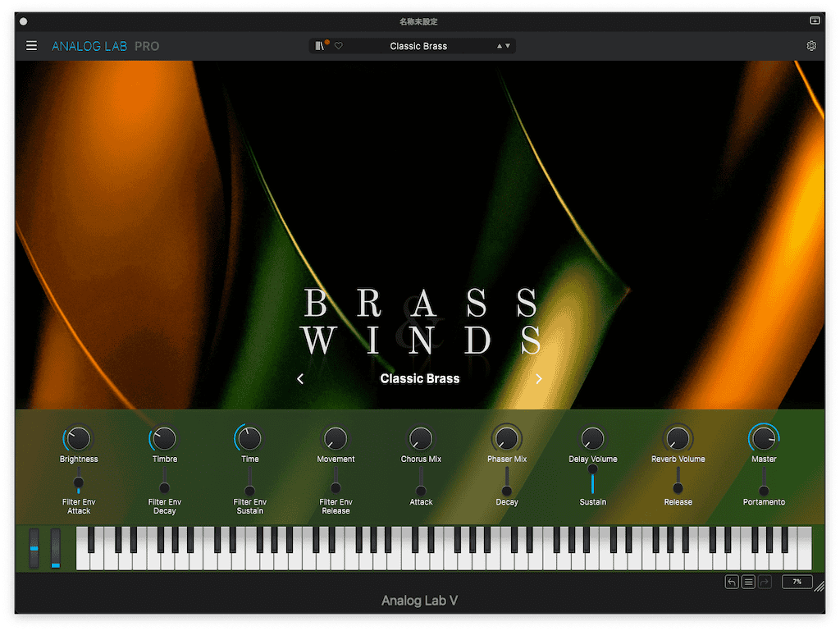Go to next preset with right chevron
This screenshot has width=840, height=631.
tap(539, 379)
